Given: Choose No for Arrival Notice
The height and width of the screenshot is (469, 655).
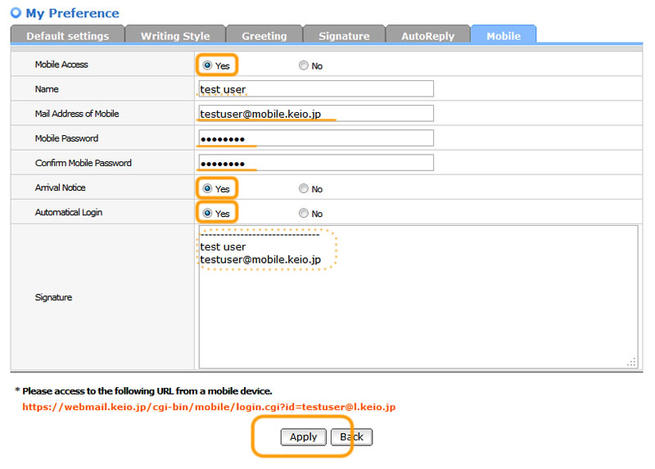Looking at the screenshot, I should click(304, 188).
